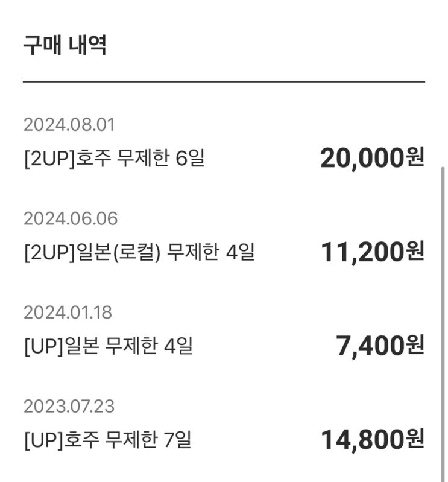Click the [2UP] tag of 일본(로컬) plan

[x=50, y=252]
